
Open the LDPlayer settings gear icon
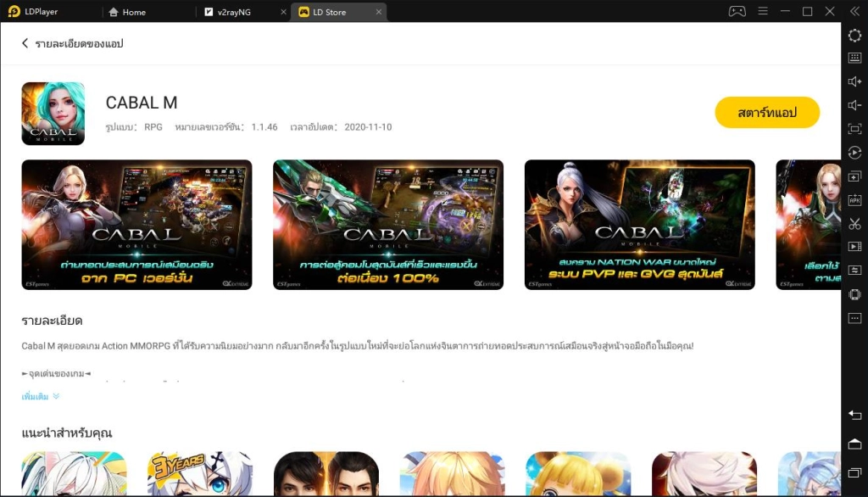(854, 36)
